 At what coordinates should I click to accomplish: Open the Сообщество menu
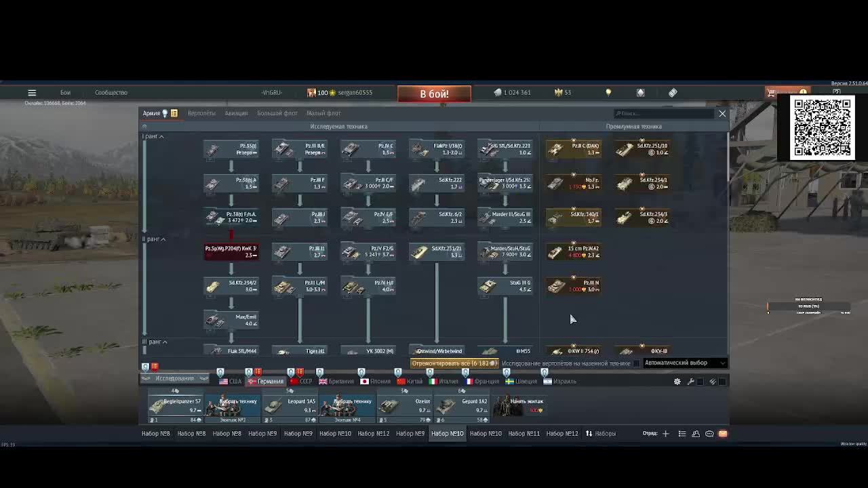(111, 92)
